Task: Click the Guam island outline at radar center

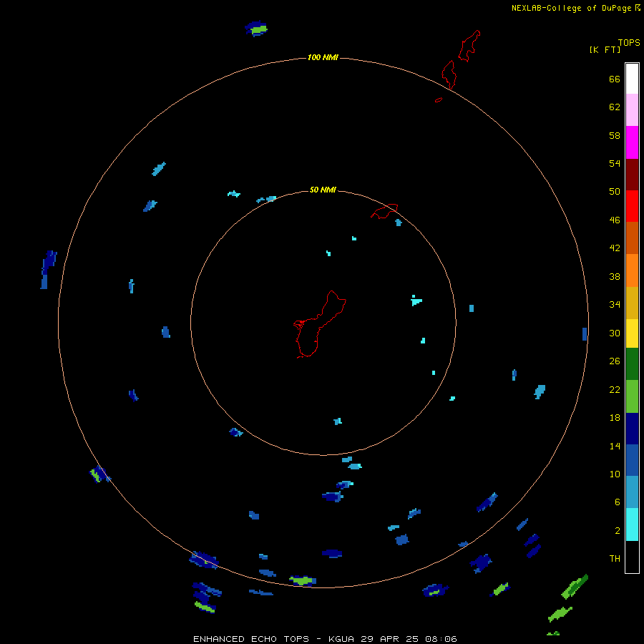Action: click(x=319, y=324)
